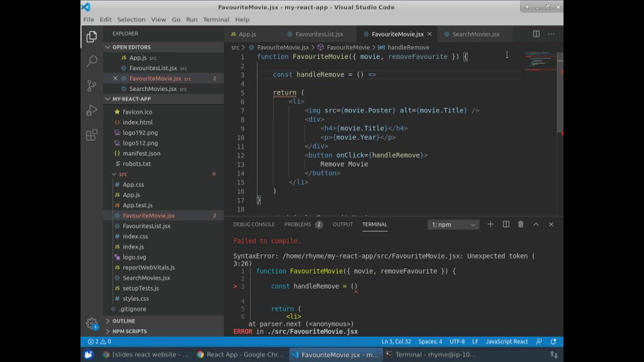Click the editor minimap code overview

[541, 63]
